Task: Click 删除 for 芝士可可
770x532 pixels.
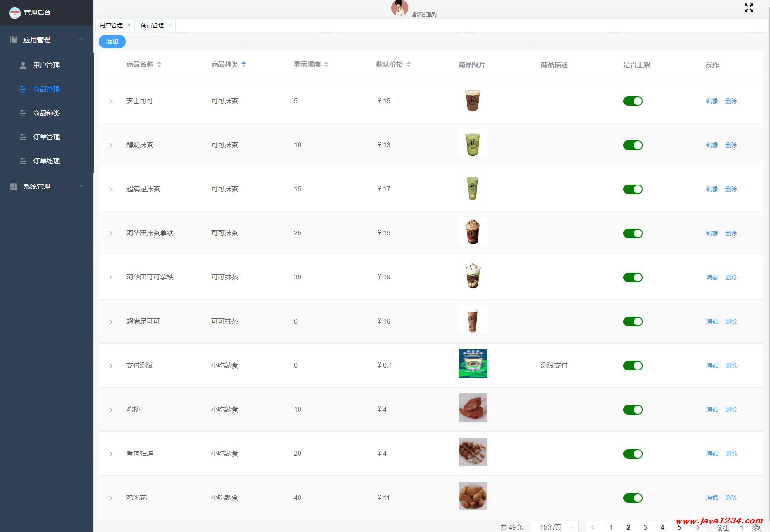Action: [731, 101]
